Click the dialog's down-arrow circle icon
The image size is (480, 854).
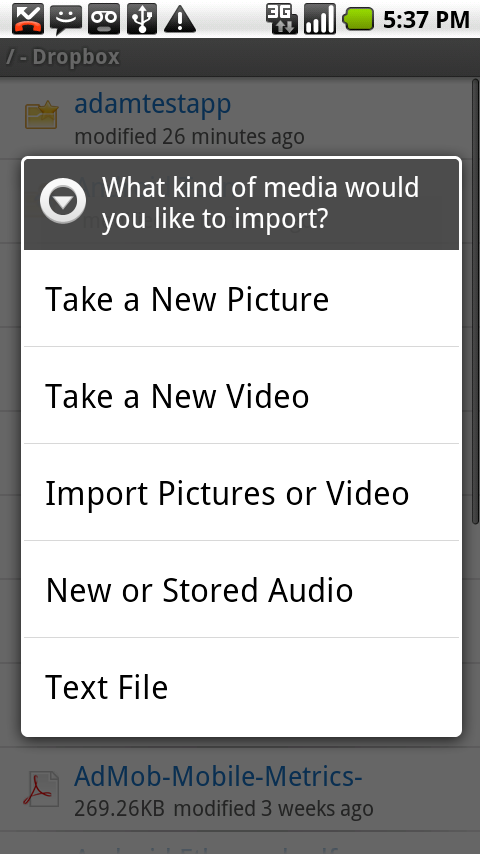click(x=63, y=203)
